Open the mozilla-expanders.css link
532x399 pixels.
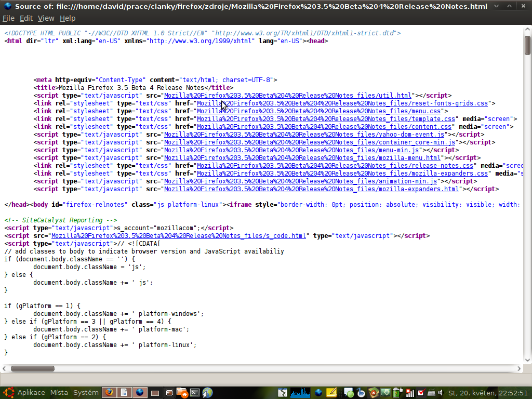coord(342,174)
